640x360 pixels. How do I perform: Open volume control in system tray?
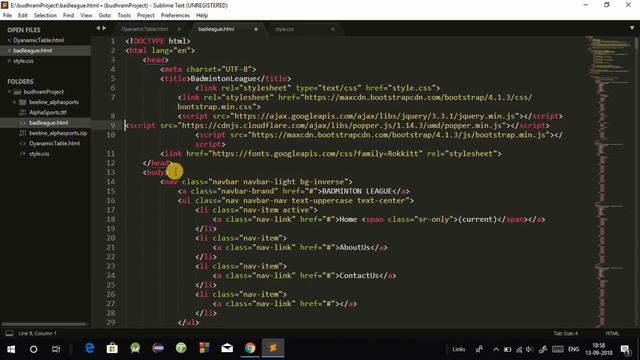pyautogui.click(x=529, y=349)
